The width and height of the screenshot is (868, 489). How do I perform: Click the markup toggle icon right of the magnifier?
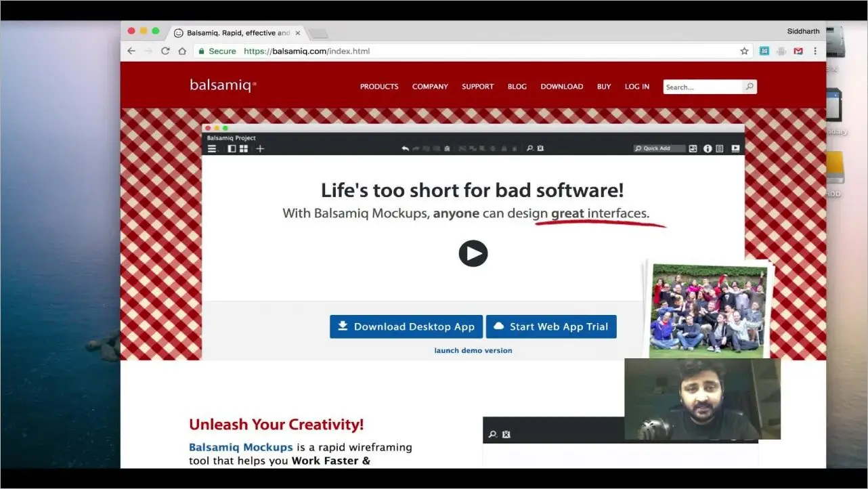tap(540, 148)
